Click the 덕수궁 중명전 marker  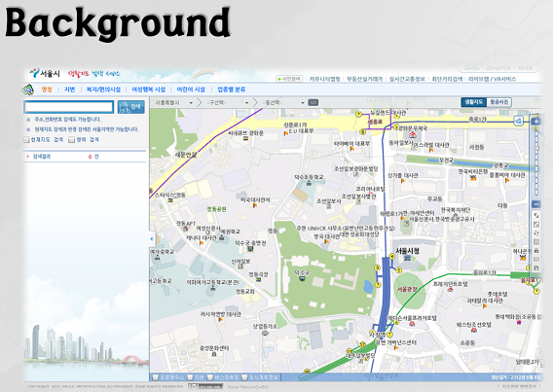250,249
